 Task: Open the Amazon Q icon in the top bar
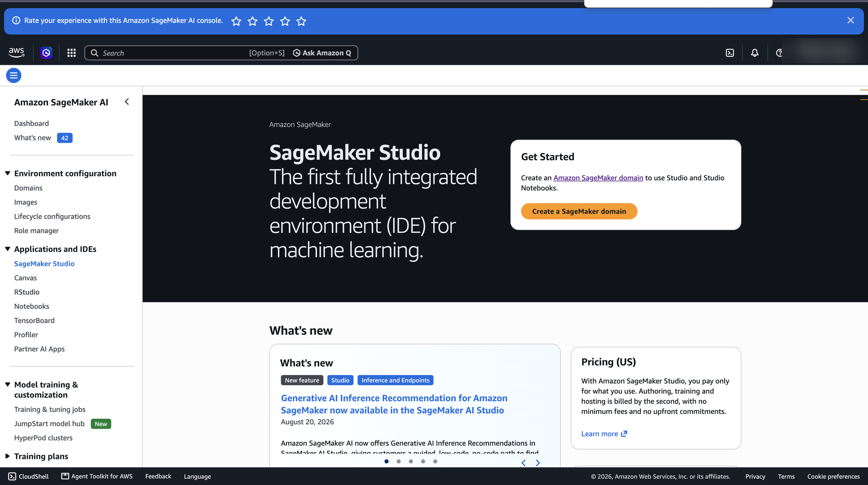46,53
